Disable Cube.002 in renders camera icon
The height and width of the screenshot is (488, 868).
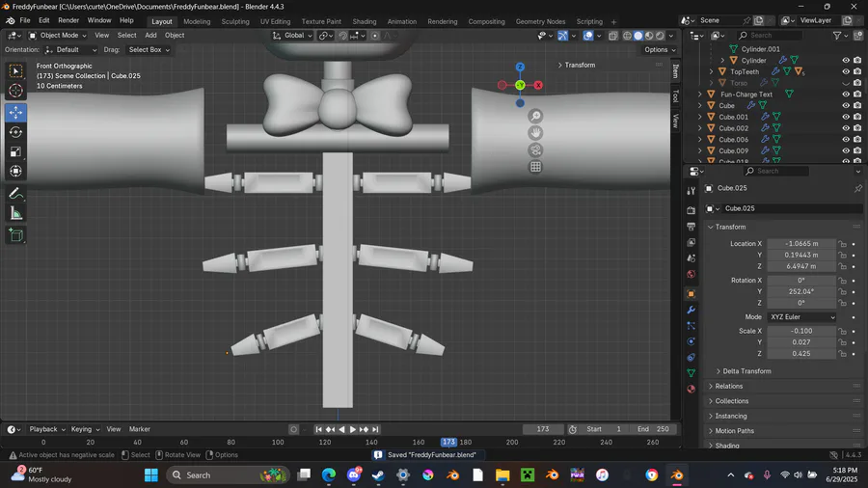tap(857, 128)
